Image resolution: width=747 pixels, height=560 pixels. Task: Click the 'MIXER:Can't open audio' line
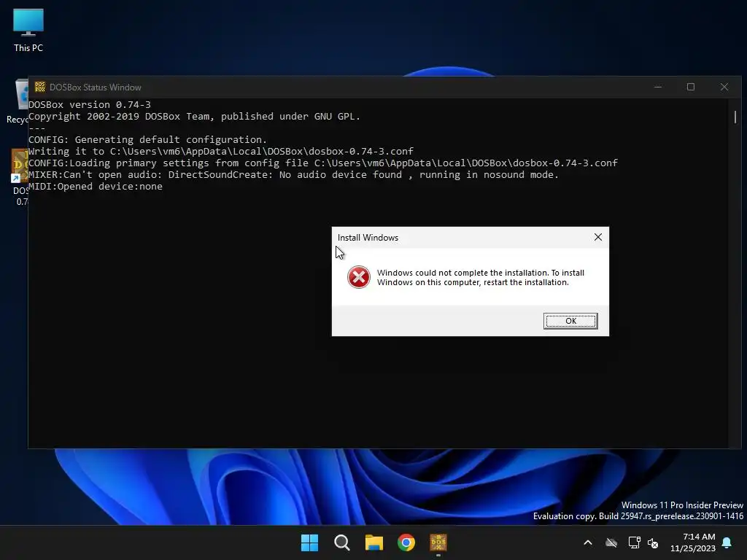click(293, 174)
